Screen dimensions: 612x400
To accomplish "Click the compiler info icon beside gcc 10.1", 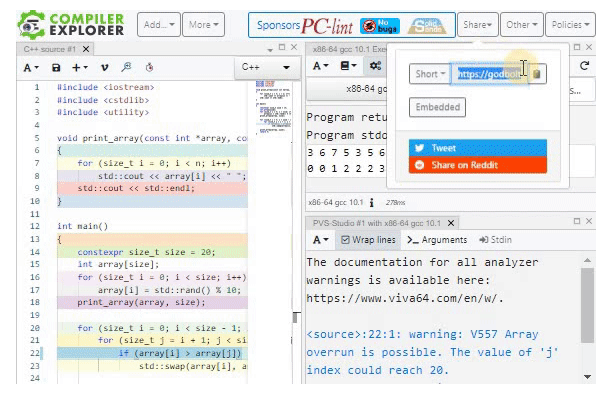I will 372,203.
